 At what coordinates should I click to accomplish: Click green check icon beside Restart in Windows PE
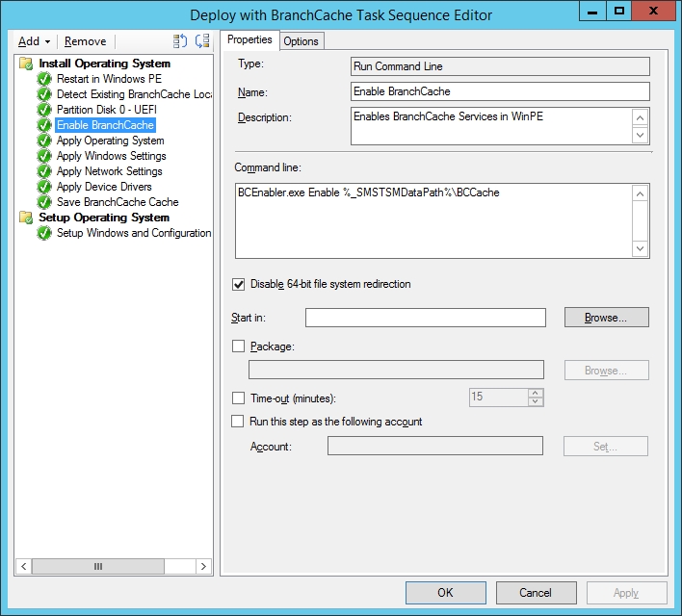coord(44,79)
